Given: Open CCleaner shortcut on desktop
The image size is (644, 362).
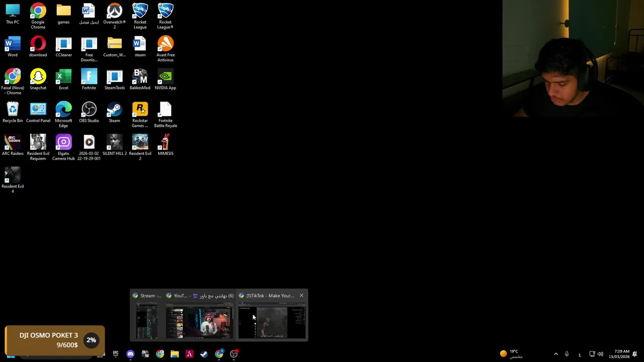Looking at the screenshot, I should point(63,47).
